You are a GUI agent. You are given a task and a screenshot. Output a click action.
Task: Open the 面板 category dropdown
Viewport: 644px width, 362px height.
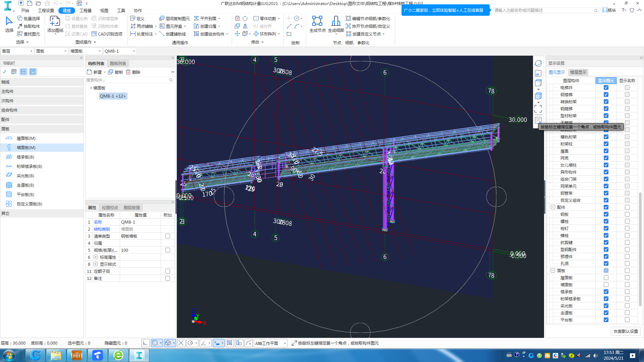(x=51, y=51)
